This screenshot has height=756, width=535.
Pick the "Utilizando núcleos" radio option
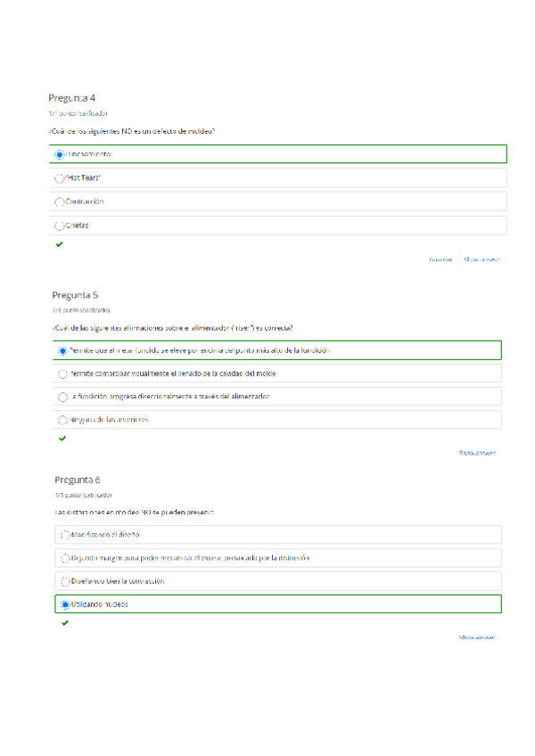65,604
